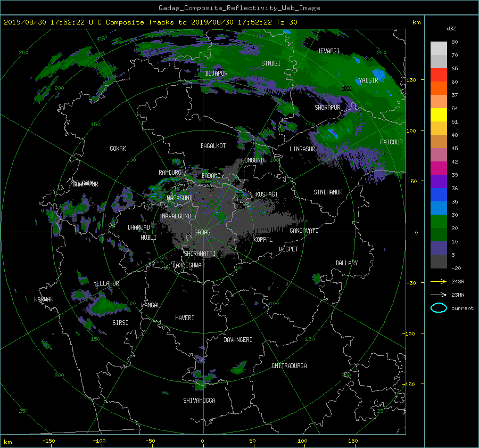This screenshot has height=448, width=479.
Task: Click the RAMDURG city label
Action: [170, 173]
